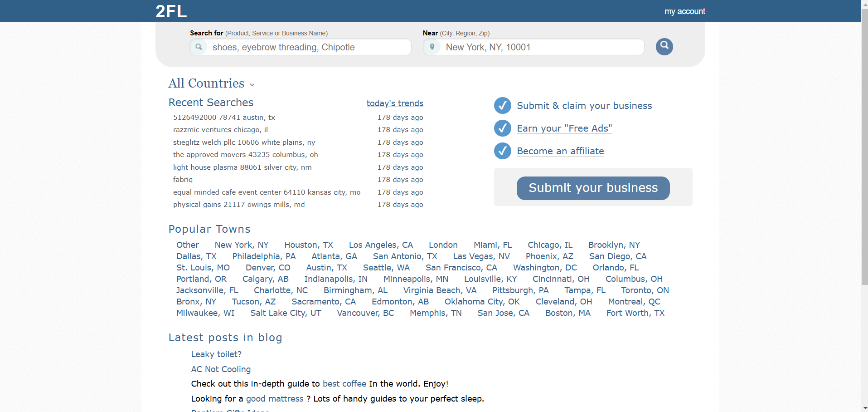This screenshot has width=868, height=412.
Task: Open Miami, FL town link
Action: (493, 245)
